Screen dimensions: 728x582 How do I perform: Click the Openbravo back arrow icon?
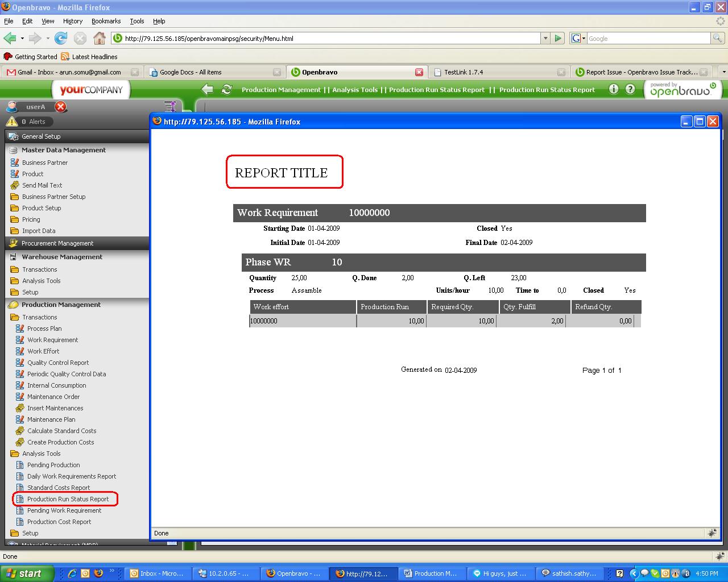pyautogui.click(x=208, y=89)
